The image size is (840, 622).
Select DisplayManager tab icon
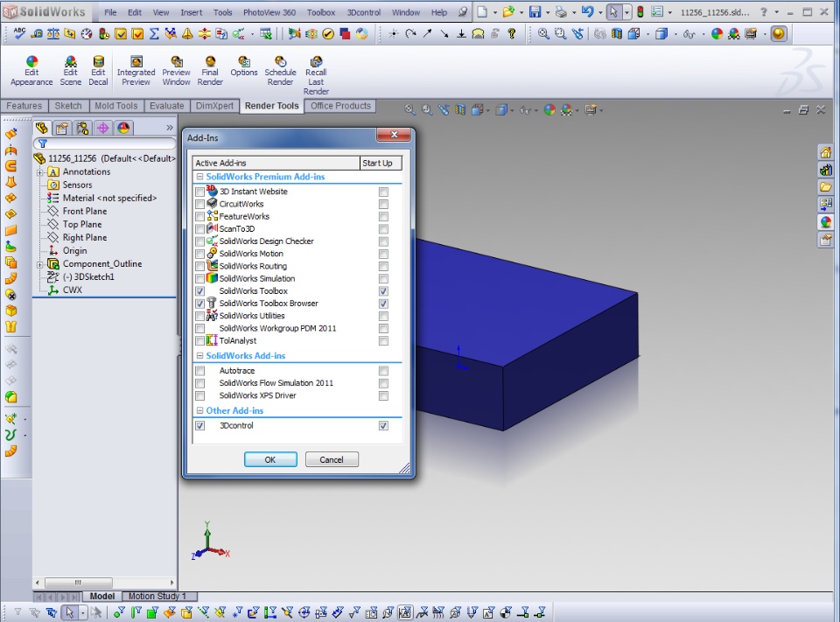(x=123, y=128)
